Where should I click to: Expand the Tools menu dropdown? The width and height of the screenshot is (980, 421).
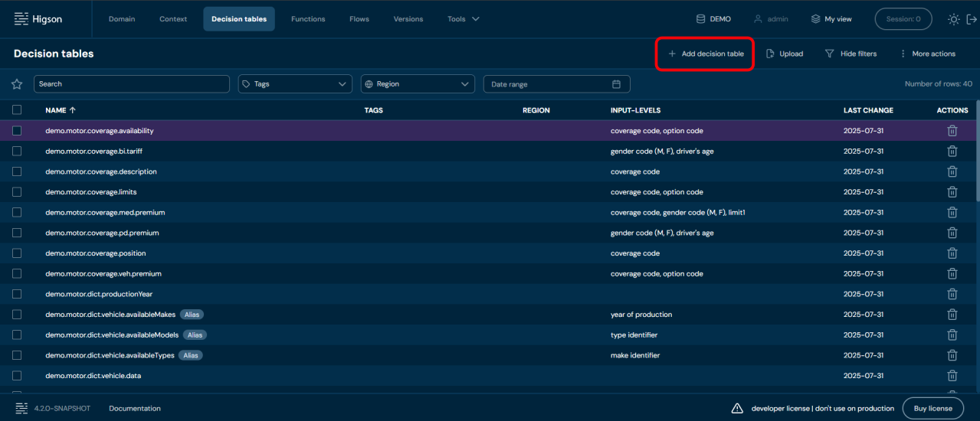pos(463,19)
